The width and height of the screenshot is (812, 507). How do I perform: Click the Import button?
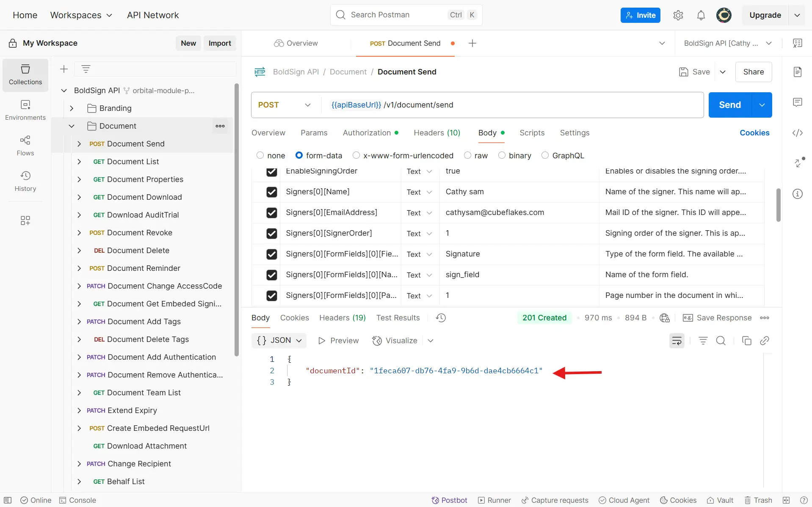click(x=220, y=43)
